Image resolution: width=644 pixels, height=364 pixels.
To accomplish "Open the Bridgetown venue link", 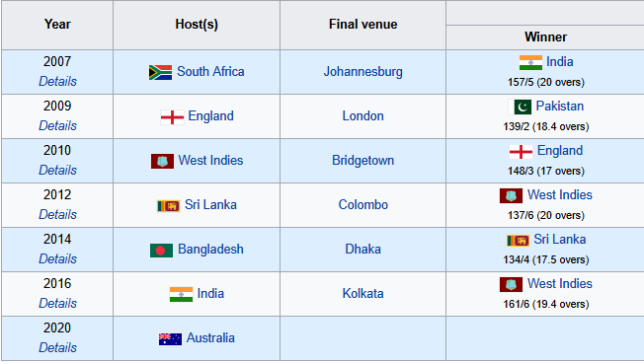I will click(363, 161).
